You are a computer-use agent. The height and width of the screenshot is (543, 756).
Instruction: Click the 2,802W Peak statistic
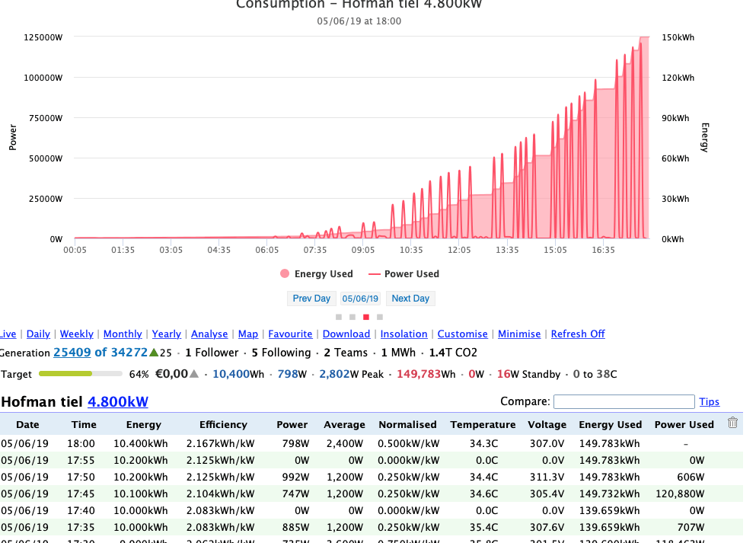[x=352, y=374]
